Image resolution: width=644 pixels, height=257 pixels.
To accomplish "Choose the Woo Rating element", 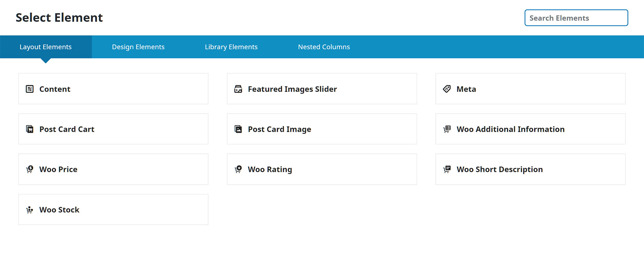I will 322,169.
